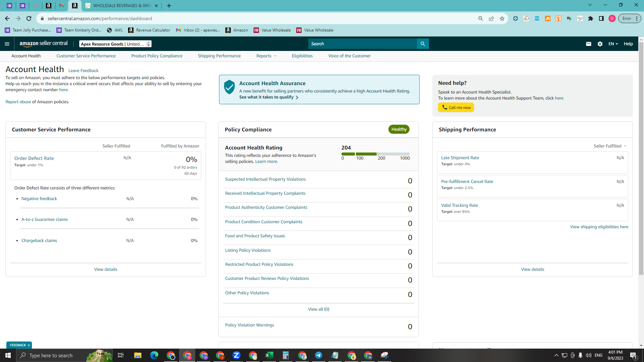
Task: Expand the Seller Fulfilled shipping dropdown
Action: pos(610,146)
